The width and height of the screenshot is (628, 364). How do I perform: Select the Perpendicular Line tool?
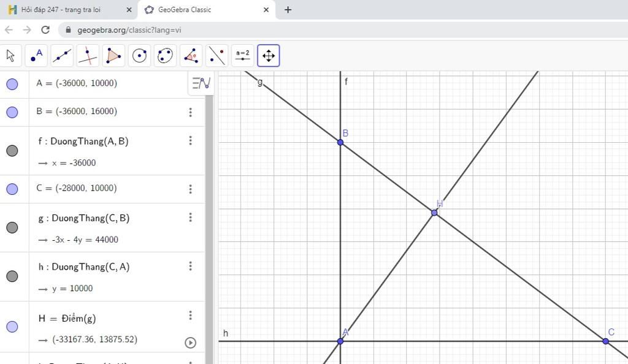pyautogui.click(x=88, y=56)
